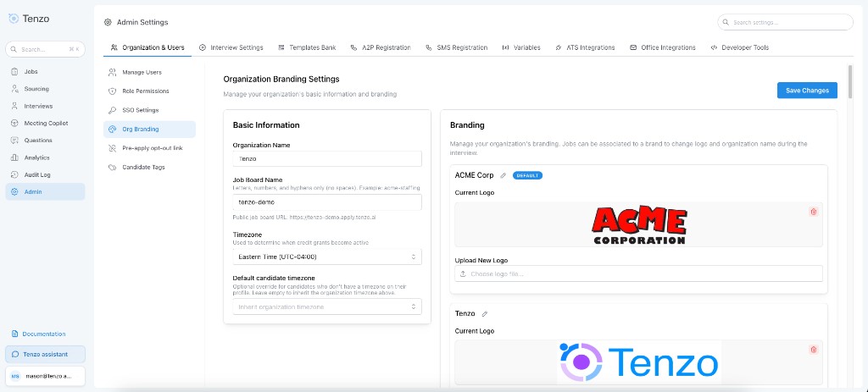Screen dimensions: 868x392
Task: Open the Developer Tools tab
Action: [739, 47]
